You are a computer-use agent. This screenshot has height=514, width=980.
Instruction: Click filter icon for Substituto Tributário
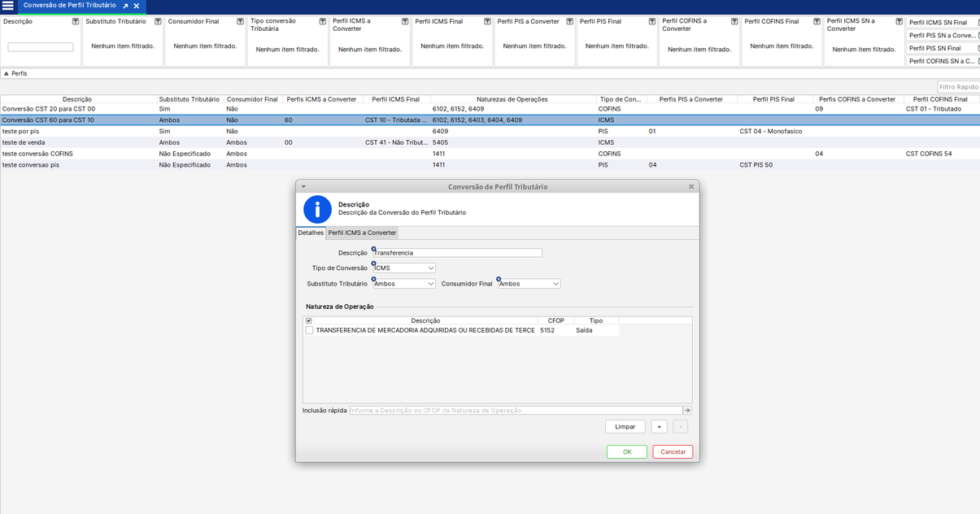pos(158,22)
